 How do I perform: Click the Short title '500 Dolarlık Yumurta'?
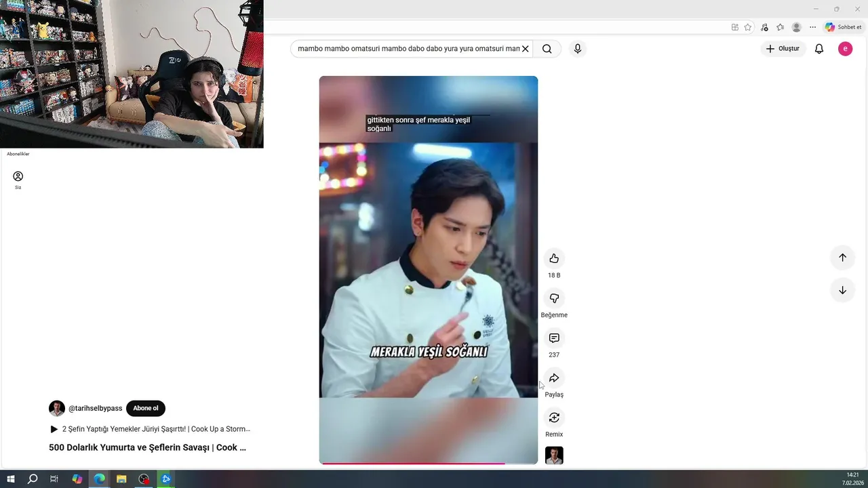(147, 447)
